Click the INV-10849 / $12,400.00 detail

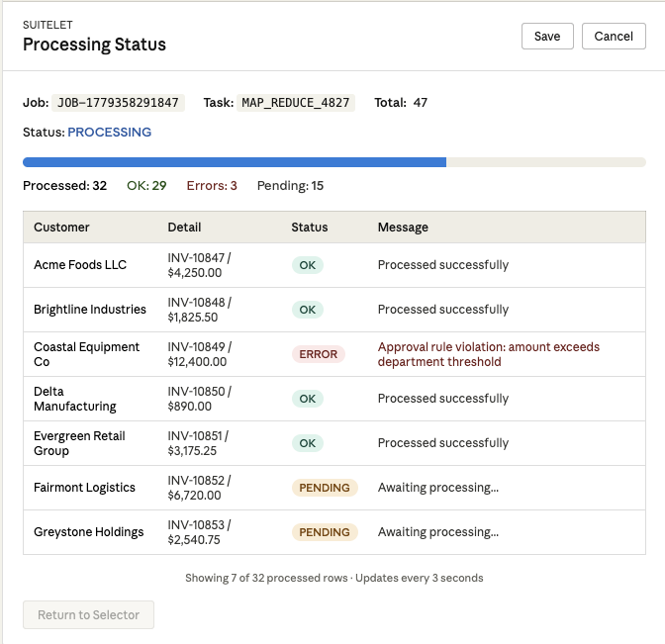click(x=199, y=354)
